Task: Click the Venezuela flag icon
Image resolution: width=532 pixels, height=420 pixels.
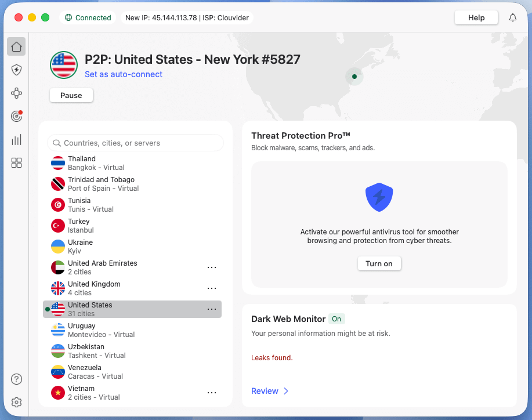Action: click(58, 372)
